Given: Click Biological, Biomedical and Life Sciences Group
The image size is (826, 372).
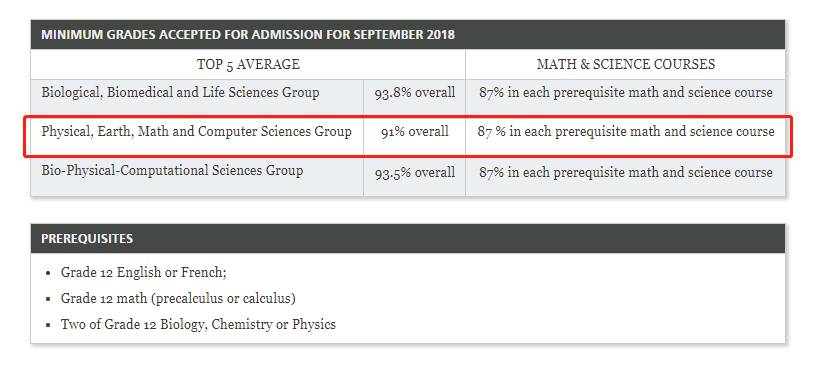Looking at the screenshot, I should coord(180,93).
